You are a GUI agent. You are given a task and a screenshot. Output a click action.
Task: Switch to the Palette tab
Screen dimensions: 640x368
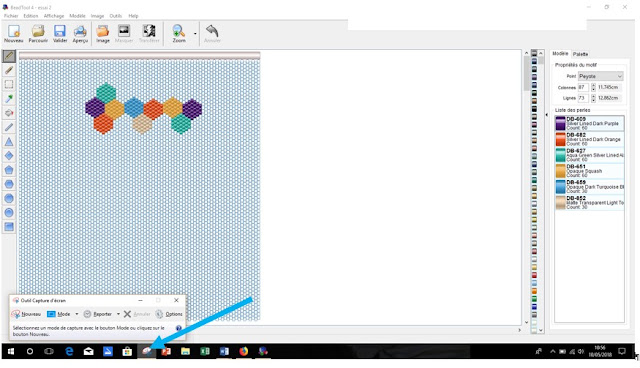tap(580, 54)
